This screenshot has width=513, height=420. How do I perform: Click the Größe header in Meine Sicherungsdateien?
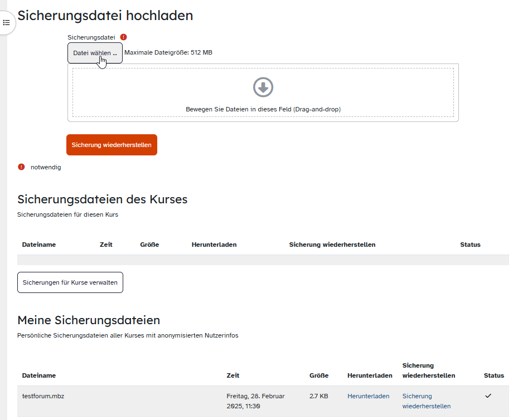click(x=318, y=375)
